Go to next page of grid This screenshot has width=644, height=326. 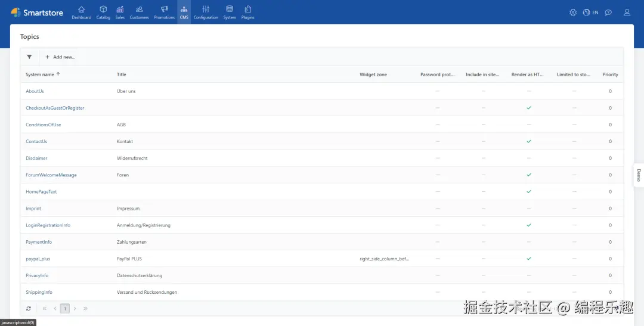(75, 308)
